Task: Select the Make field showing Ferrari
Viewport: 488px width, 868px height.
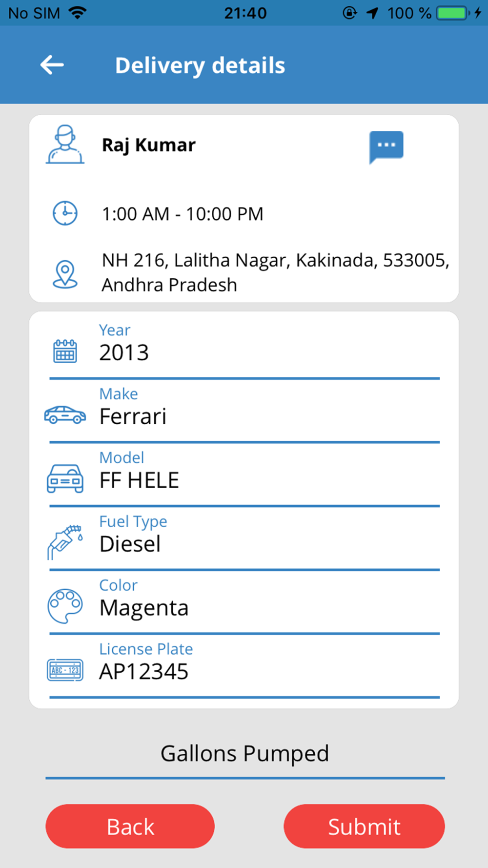Action: coord(268,416)
